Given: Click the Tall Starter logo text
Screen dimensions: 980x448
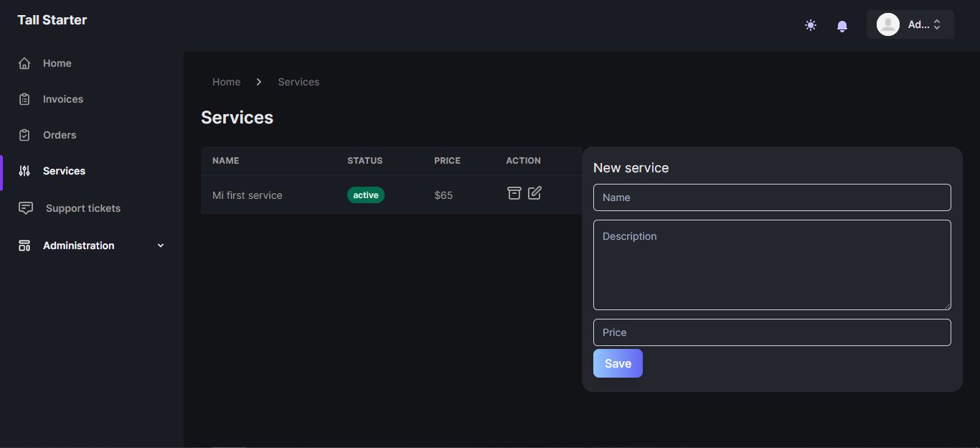Looking at the screenshot, I should tap(52, 20).
